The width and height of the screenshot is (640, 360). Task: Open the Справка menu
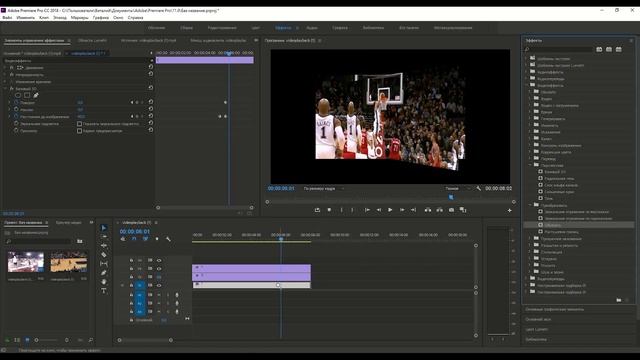tap(136, 18)
